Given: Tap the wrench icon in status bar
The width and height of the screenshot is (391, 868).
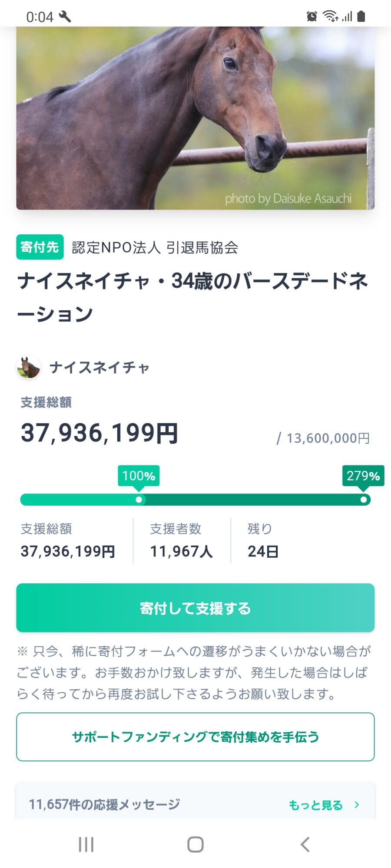Looking at the screenshot, I should pos(65,16).
